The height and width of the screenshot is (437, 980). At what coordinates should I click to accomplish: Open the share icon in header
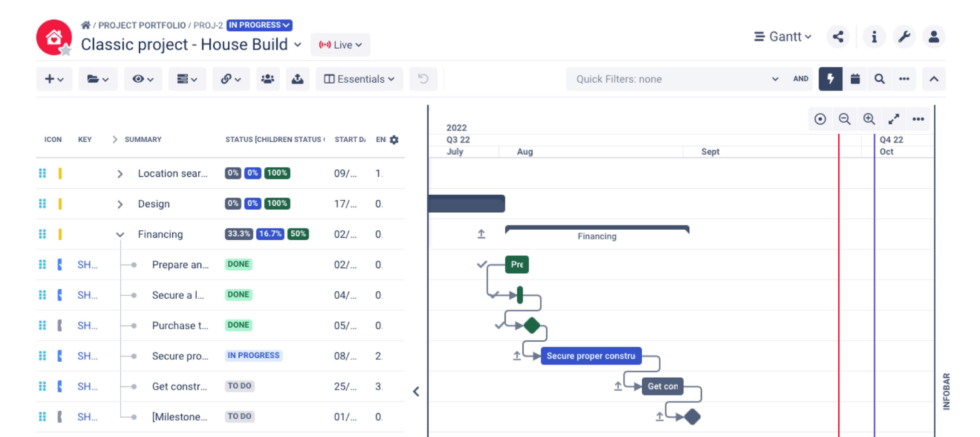(x=838, y=37)
